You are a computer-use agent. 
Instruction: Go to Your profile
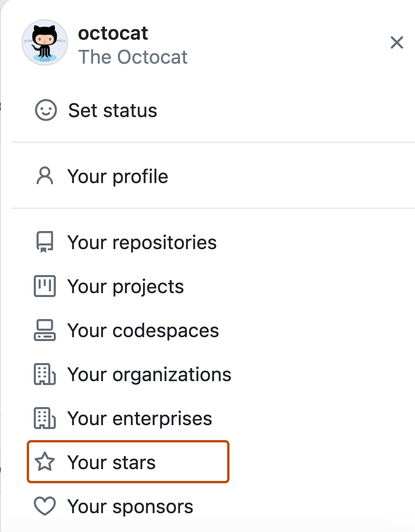pos(118,176)
